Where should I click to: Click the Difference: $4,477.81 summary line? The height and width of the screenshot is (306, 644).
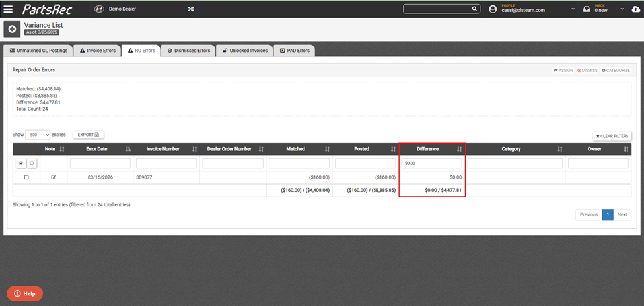pos(38,102)
